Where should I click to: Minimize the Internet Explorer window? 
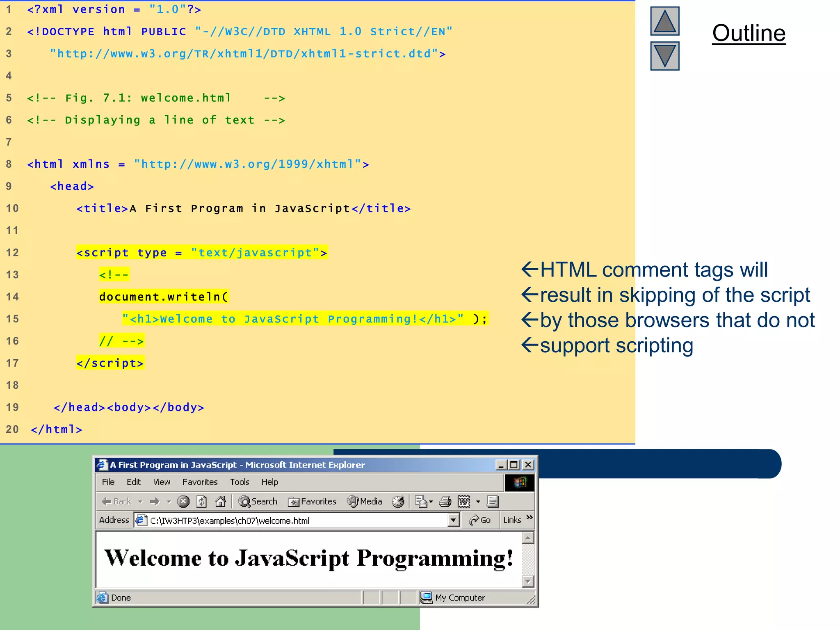tap(501, 465)
